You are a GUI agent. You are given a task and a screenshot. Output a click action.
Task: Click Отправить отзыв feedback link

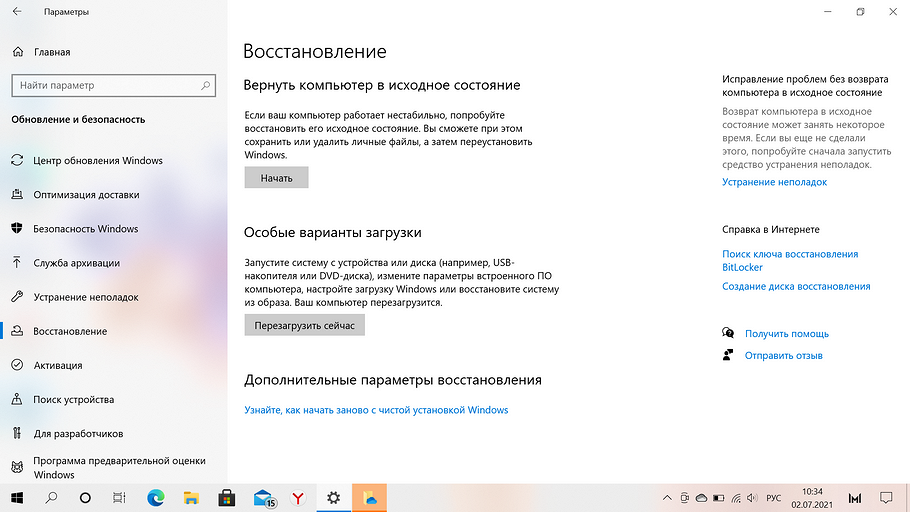click(783, 355)
